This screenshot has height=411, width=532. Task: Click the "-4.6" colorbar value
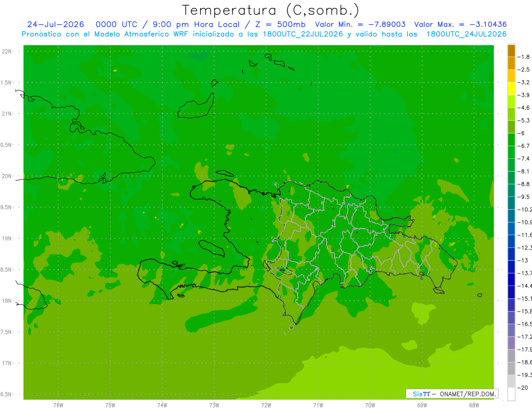click(524, 108)
